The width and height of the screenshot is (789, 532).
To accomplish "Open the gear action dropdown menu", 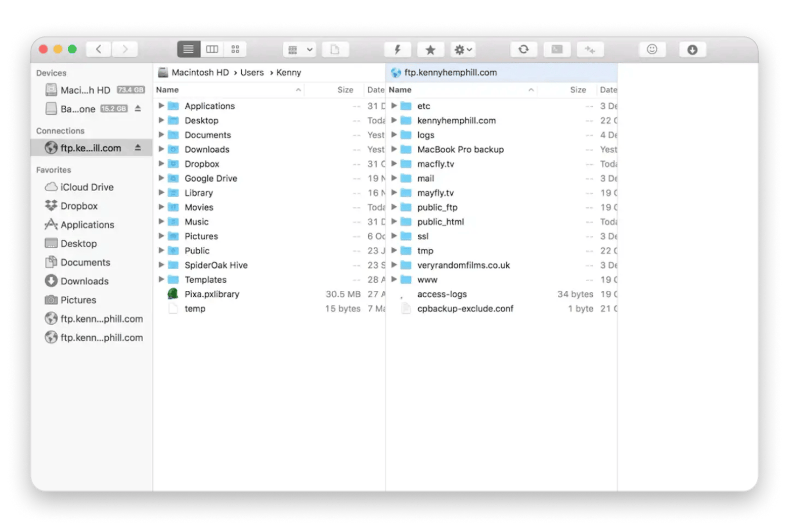I will pos(462,50).
